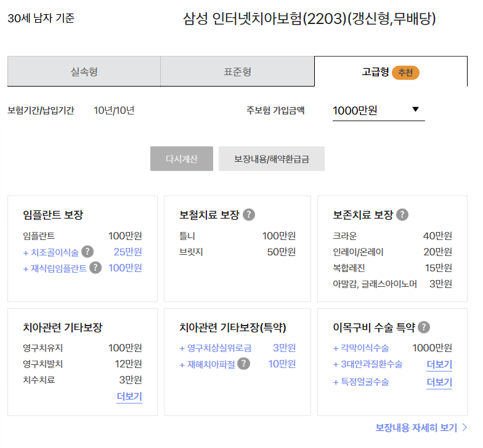Click the 치아관련 기타보장 card title
The width and height of the screenshot is (483, 448).
[x=63, y=327]
